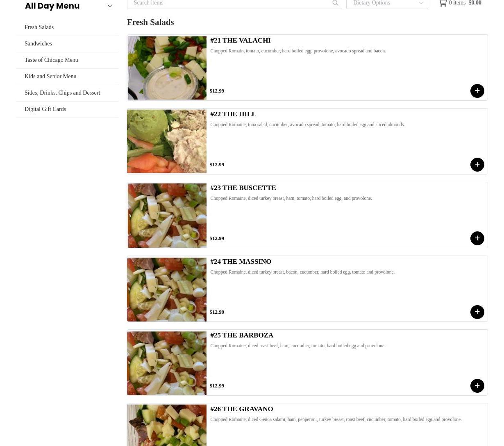View the #26 The Gravano salad thumbnail

point(167,425)
